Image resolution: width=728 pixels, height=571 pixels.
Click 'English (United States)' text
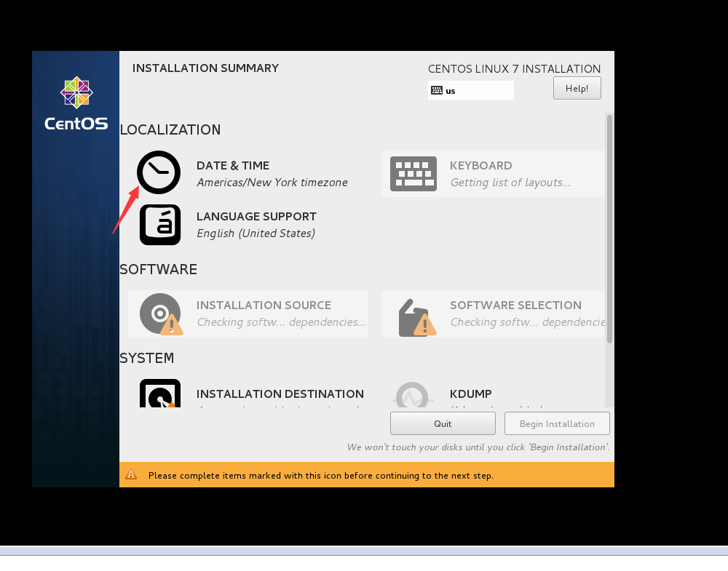click(256, 233)
